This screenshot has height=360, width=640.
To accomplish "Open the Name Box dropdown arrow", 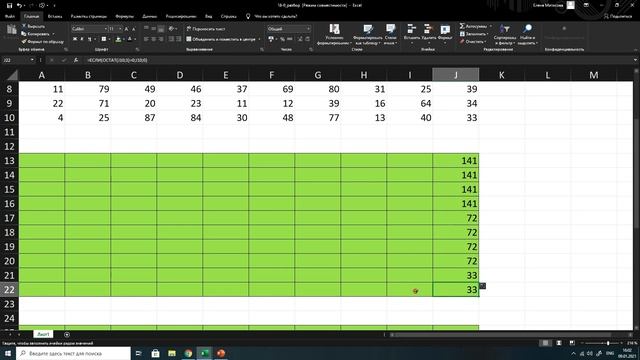I will [32, 60].
